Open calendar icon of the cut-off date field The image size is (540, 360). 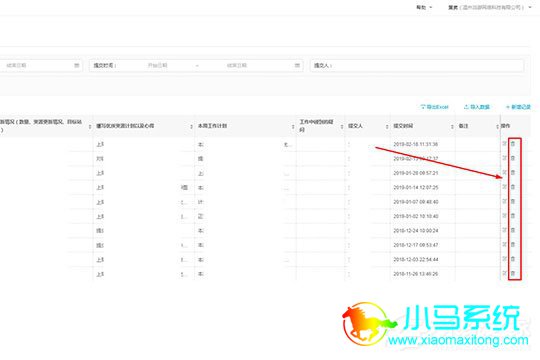76,65
